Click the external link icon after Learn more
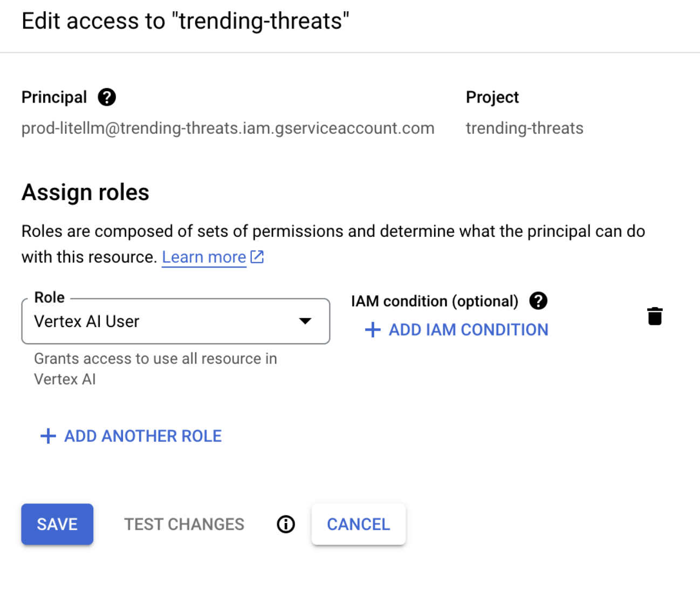 point(257,257)
